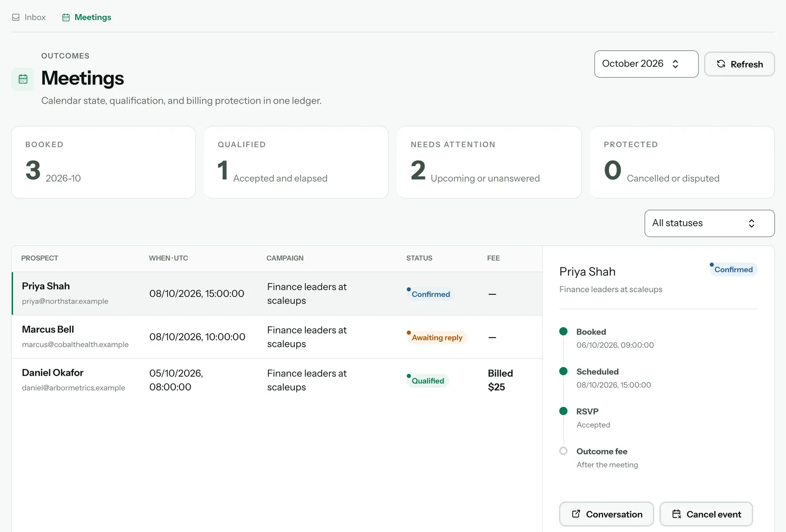Click the 05/10/2026, 08:00:00 time cell
The height and width of the screenshot is (532, 786).
pos(176,380)
